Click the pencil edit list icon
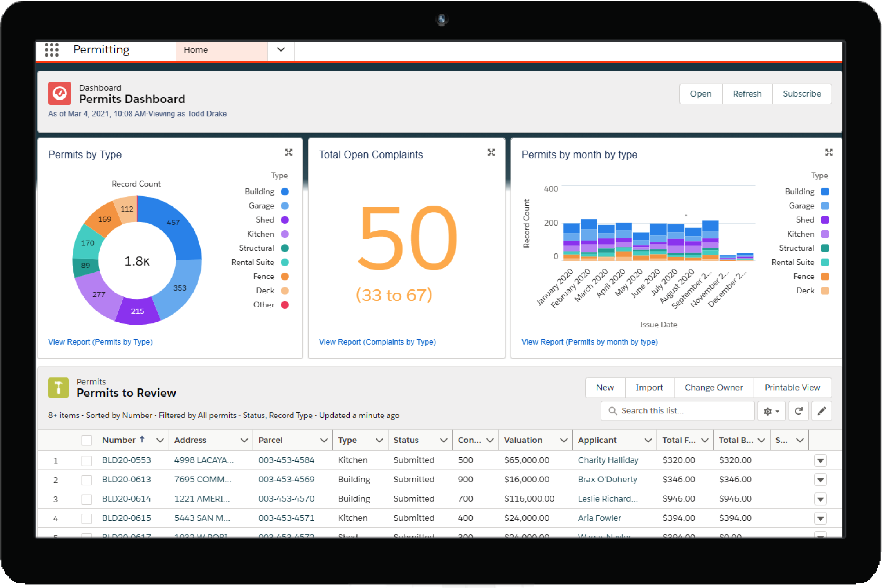 (822, 411)
